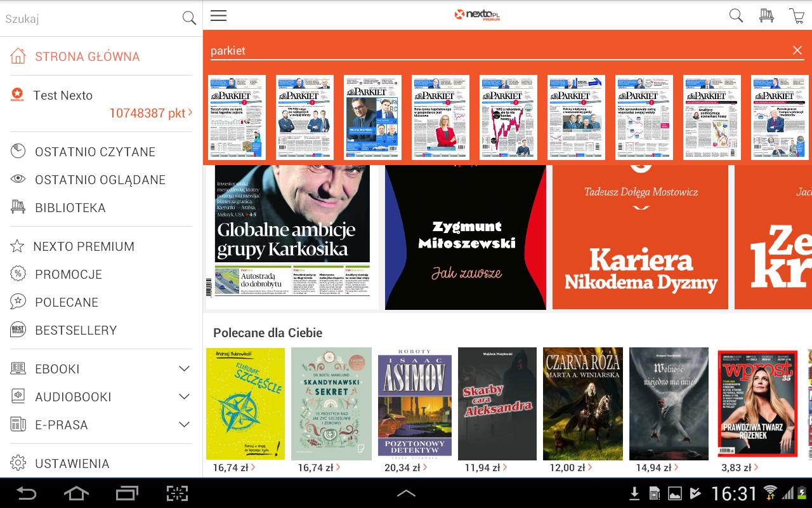Tap the 12,00 zł price link
812x508 pixels.
[x=571, y=468]
